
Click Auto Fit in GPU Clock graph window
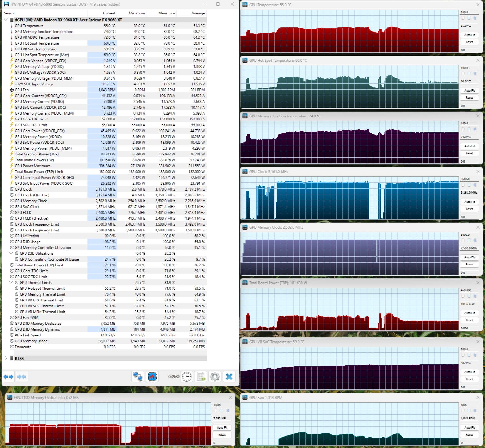pyautogui.click(x=469, y=202)
